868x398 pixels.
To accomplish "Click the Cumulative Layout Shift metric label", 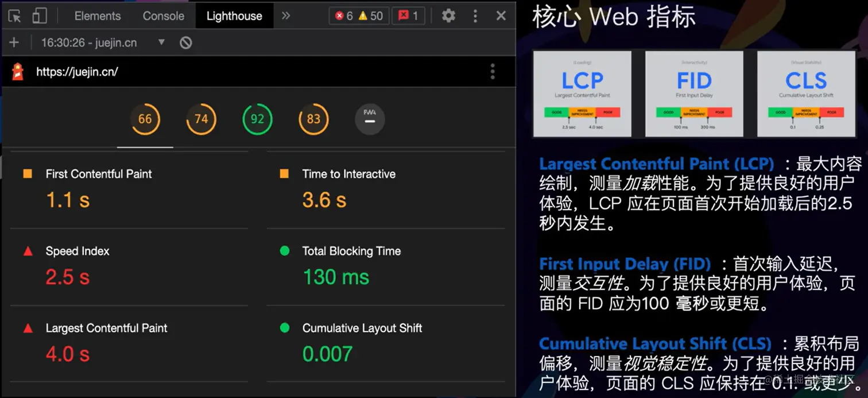I will (x=362, y=328).
